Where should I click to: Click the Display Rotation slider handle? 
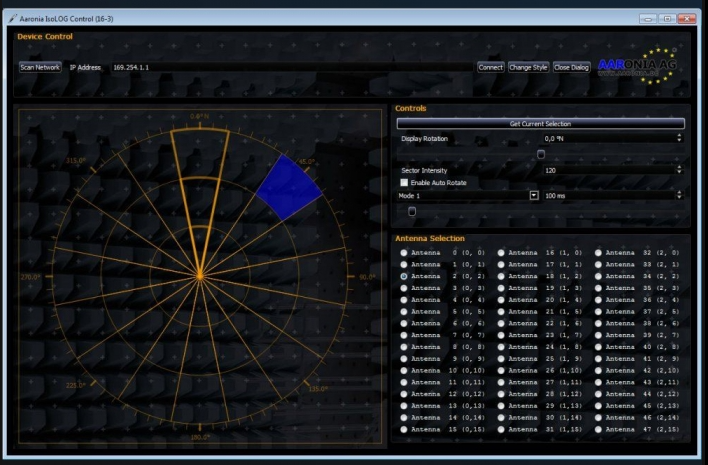click(x=540, y=154)
